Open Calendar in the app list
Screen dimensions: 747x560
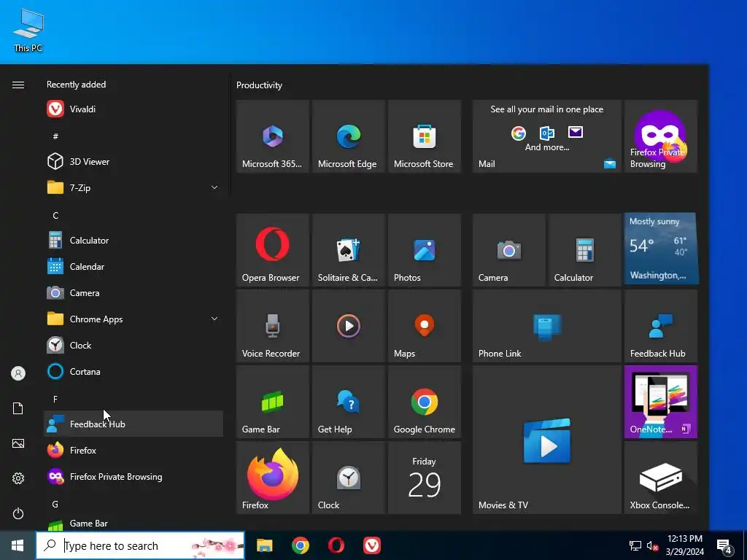pyautogui.click(x=133, y=267)
